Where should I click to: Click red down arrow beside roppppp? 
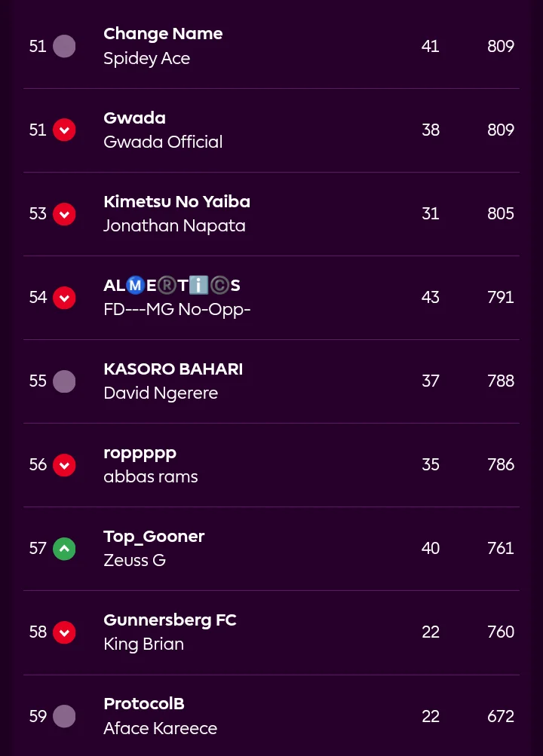[64, 465]
